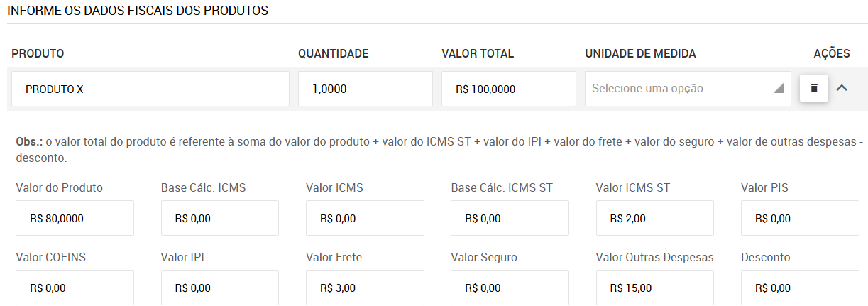Click the Valor PIS input field

[x=800, y=218]
